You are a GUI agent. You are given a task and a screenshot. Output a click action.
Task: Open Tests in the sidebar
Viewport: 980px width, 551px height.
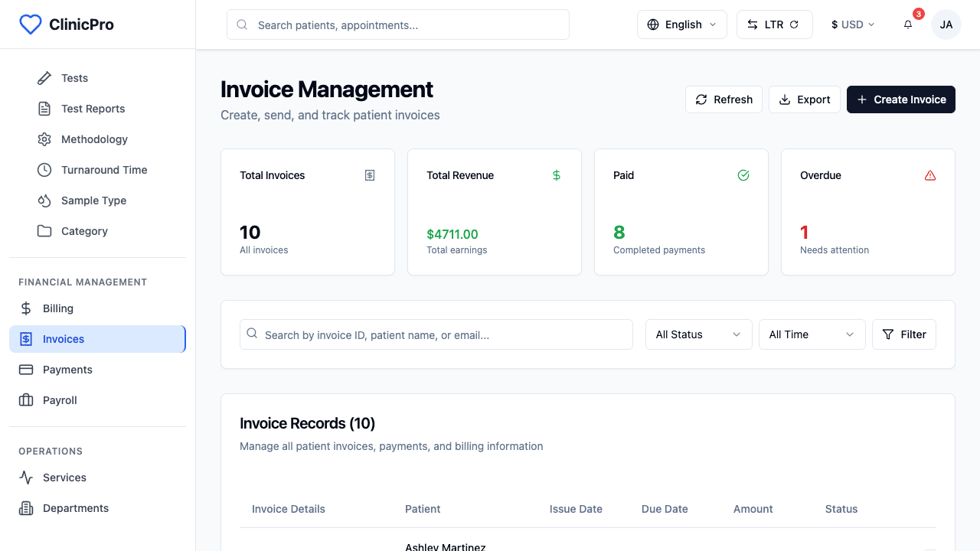pos(107,78)
